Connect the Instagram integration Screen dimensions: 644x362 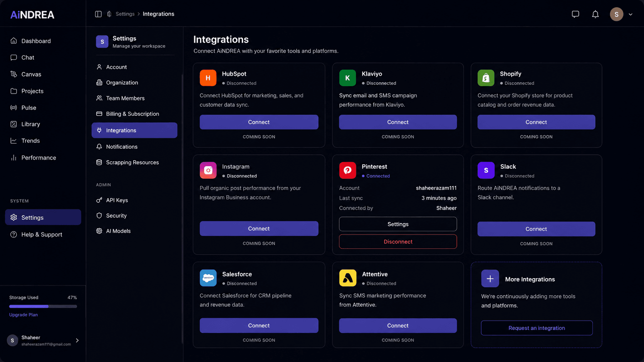259,229
